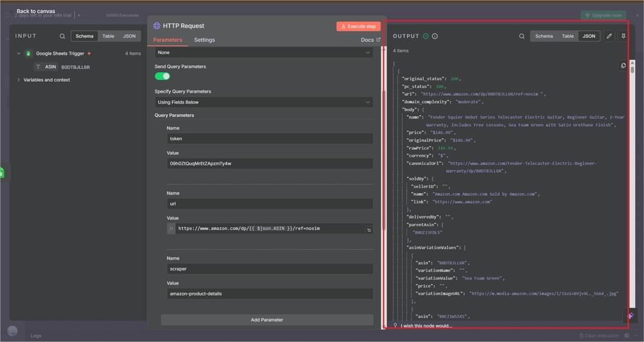644x342 pixels.
Task: Click the Add Parameter button
Action: [267, 319]
